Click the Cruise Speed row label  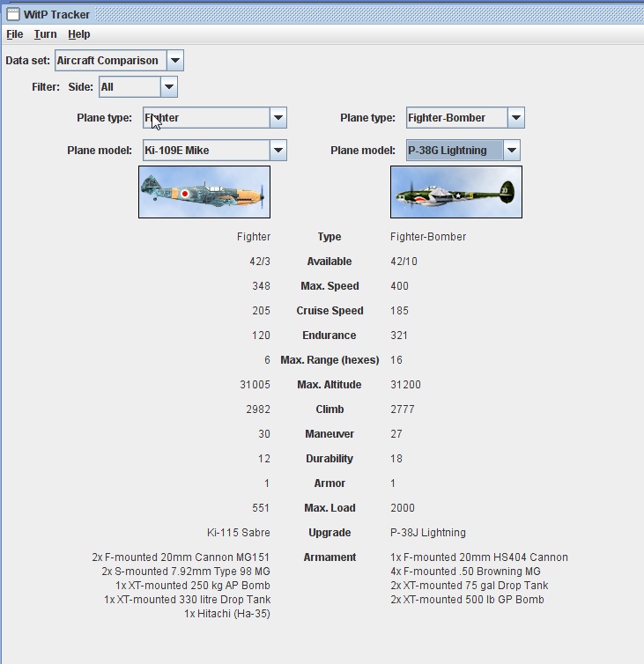coord(329,310)
